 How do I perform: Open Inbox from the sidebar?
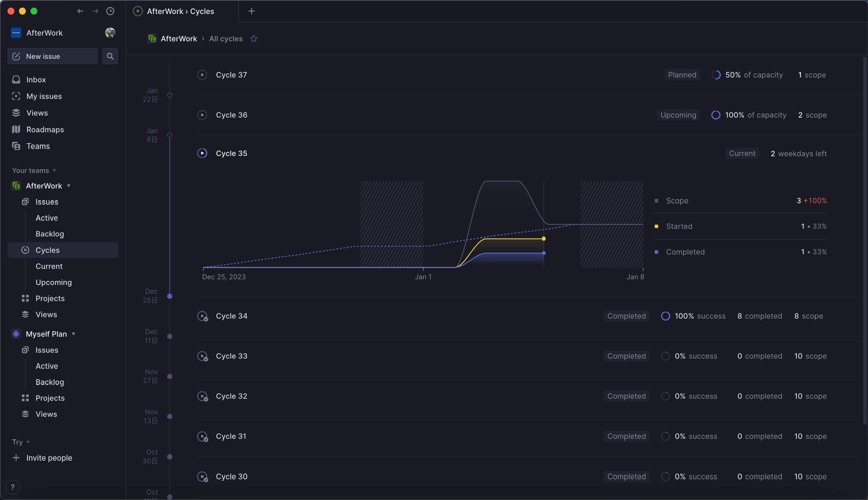(36, 80)
